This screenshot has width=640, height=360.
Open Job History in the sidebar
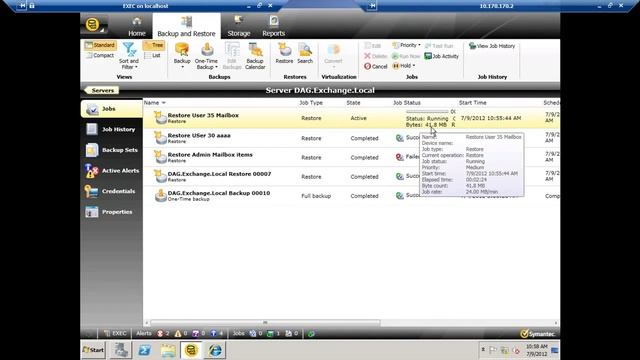(111, 129)
